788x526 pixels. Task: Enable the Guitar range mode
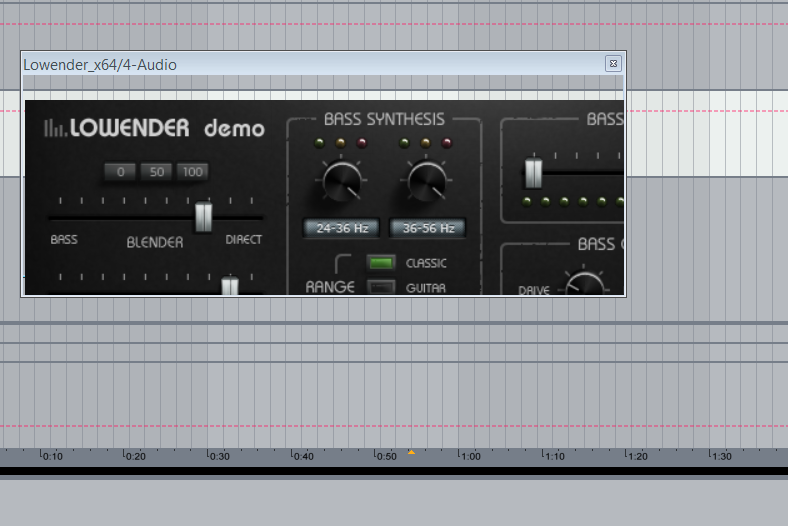click(381, 287)
